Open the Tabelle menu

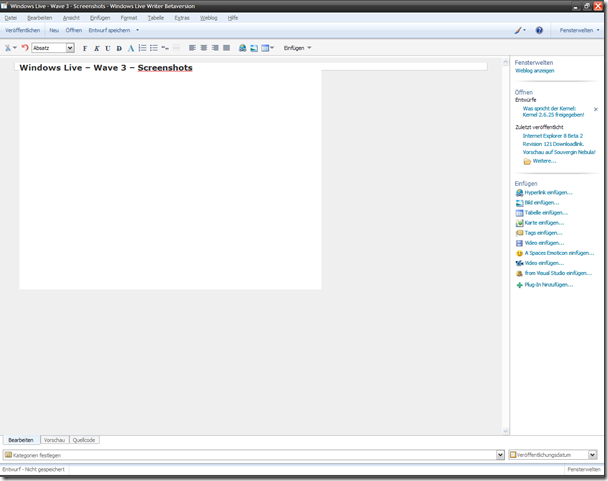156,18
